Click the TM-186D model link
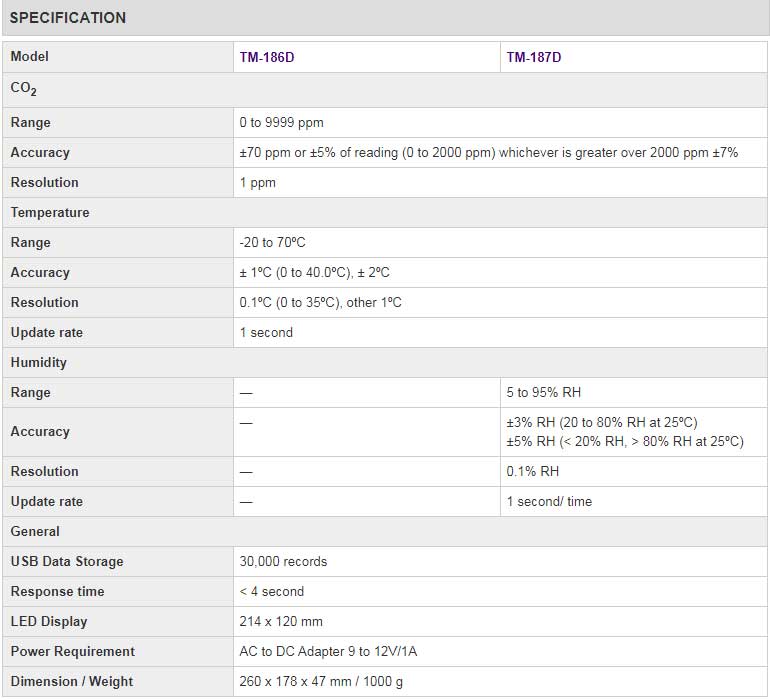The height and width of the screenshot is (700, 770). click(267, 57)
